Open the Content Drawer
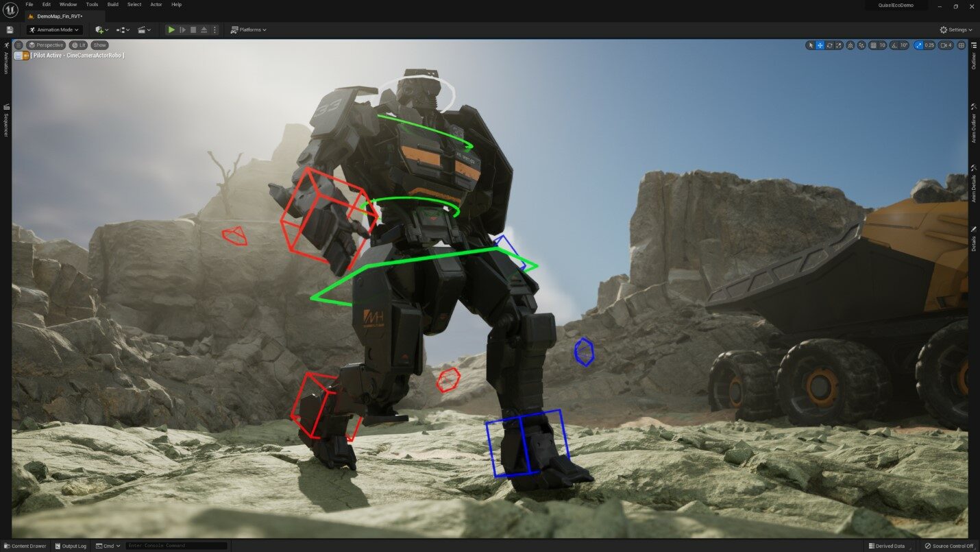This screenshot has height=552, width=980. (x=25, y=546)
